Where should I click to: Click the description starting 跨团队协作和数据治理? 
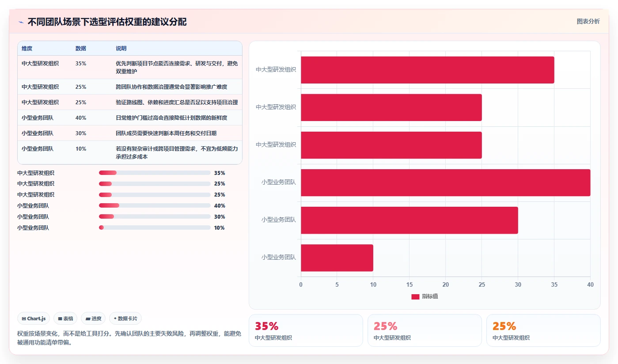(x=171, y=87)
